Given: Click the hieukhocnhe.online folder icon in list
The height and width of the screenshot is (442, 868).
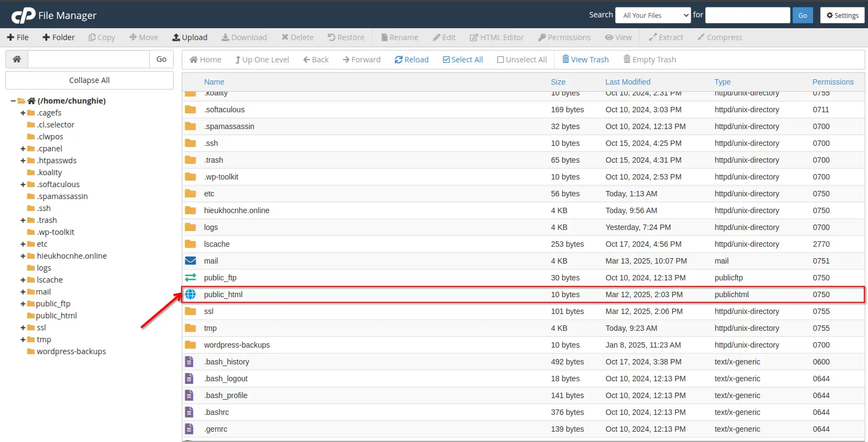Looking at the screenshot, I should (190, 210).
